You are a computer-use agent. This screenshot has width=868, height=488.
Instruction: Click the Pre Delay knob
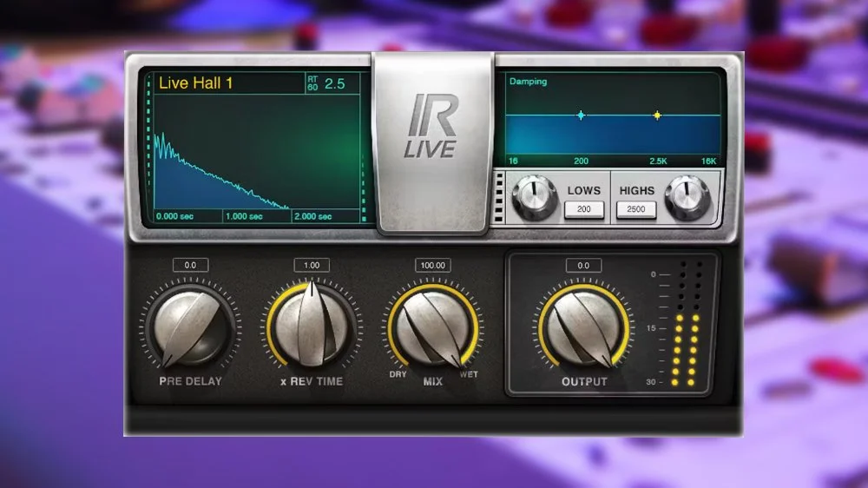coord(190,328)
